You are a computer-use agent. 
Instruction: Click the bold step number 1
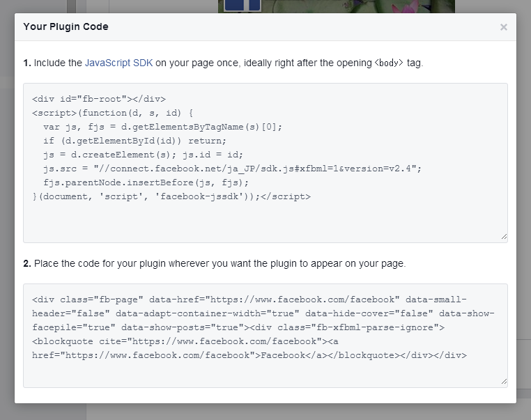(26, 63)
